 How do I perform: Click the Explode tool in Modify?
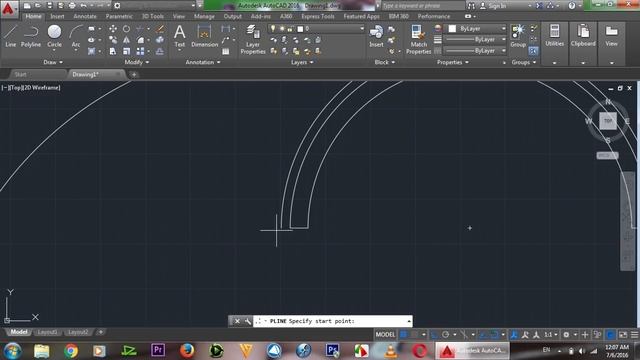coord(160,40)
